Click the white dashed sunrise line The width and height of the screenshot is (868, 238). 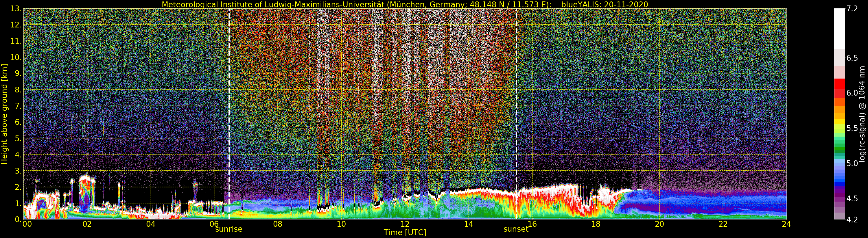tap(229, 101)
